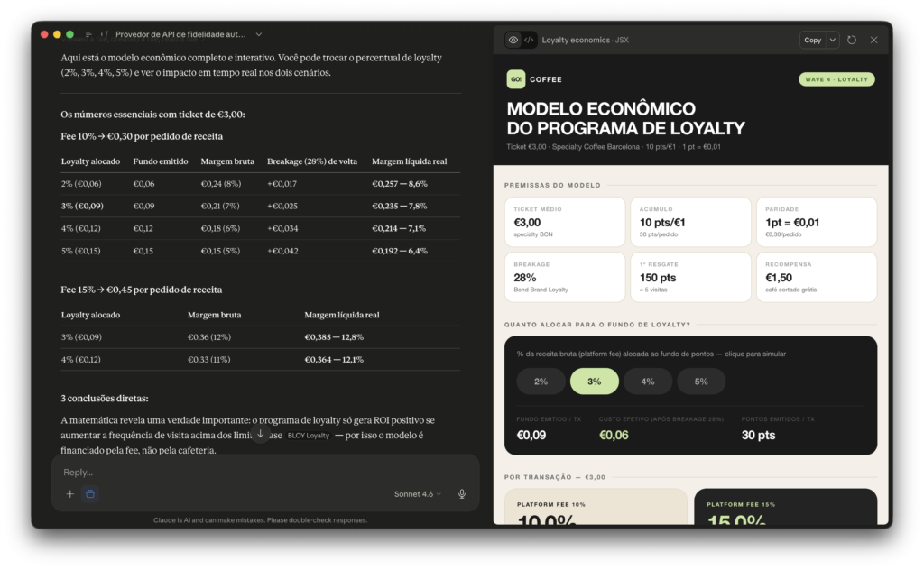Click the plus icon to add attachment

70,494
